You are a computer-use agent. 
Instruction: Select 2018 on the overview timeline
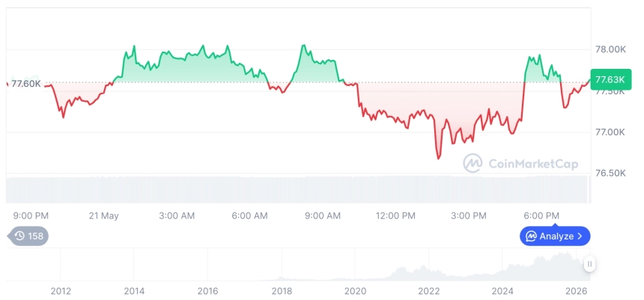coord(282,291)
